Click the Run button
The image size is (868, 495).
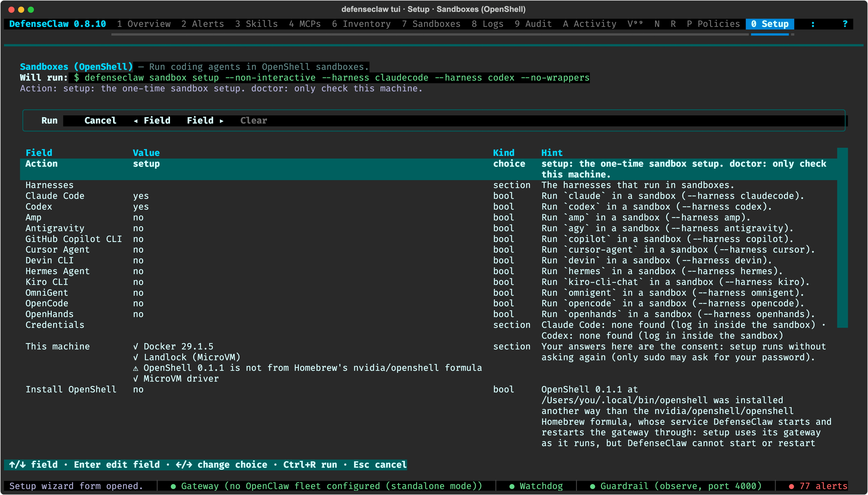tap(49, 120)
